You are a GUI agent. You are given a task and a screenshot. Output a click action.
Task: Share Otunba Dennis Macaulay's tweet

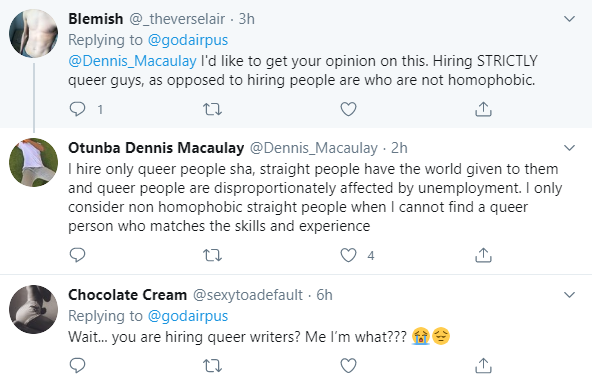pyautogui.click(x=483, y=255)
